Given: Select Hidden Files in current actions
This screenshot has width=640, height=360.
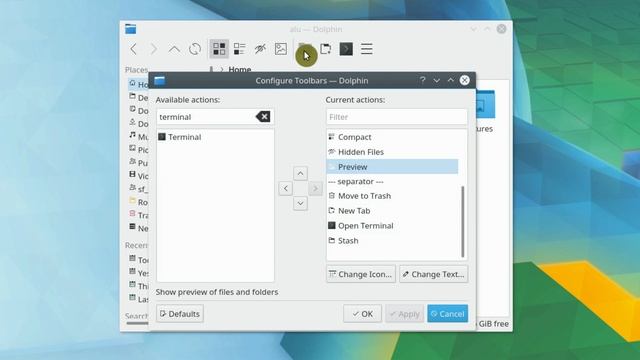Looking at the screenshot, I should [x=393, y=152].
